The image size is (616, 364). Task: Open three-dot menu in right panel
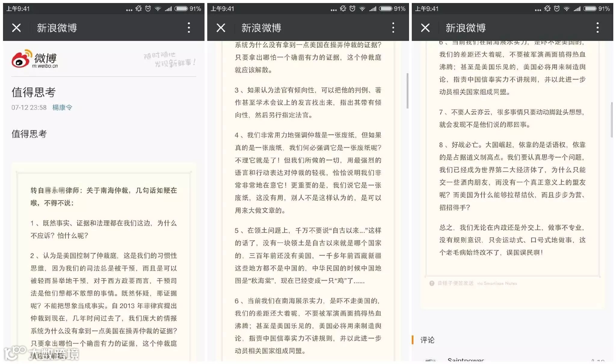coord(597,28)
